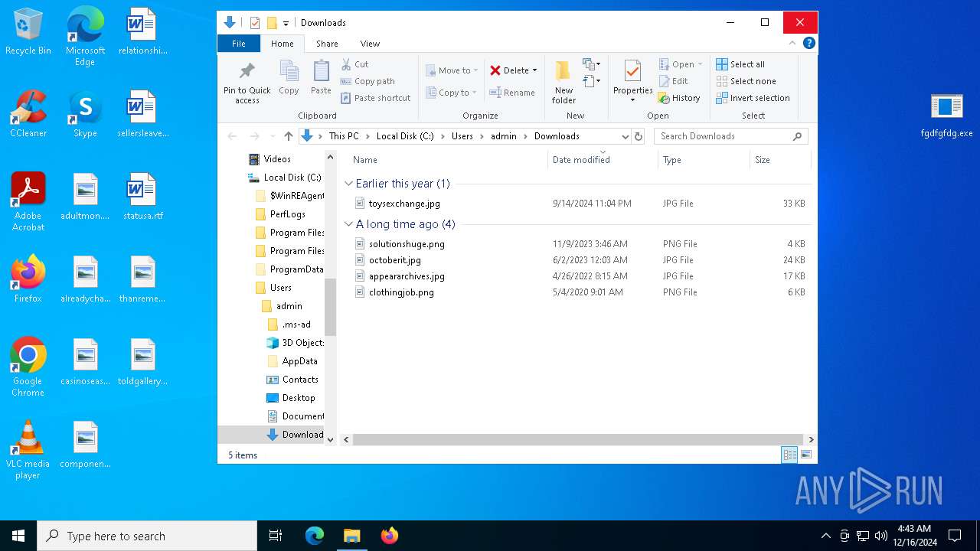The image size is (980, 551).
Task: Navigate to This PC in address path
Action: click(x=344, y=136)
